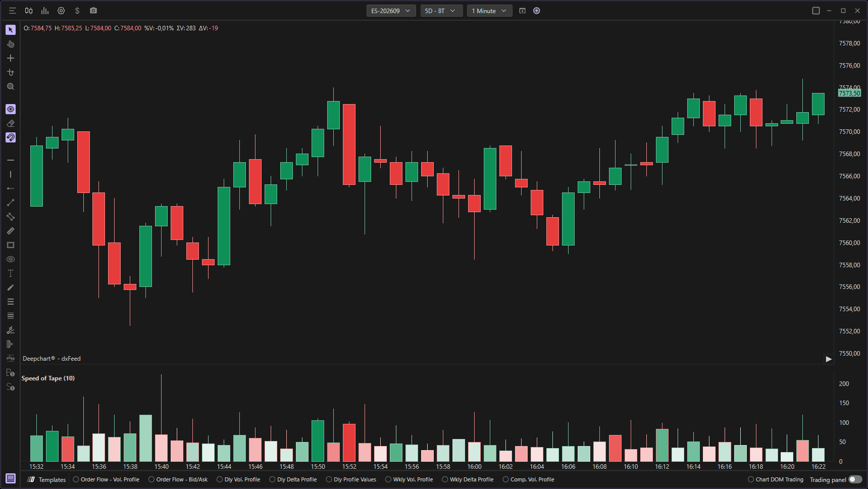Select the freehand pencil tool
This screenshot has height=489, width=868.
point(11,287)
